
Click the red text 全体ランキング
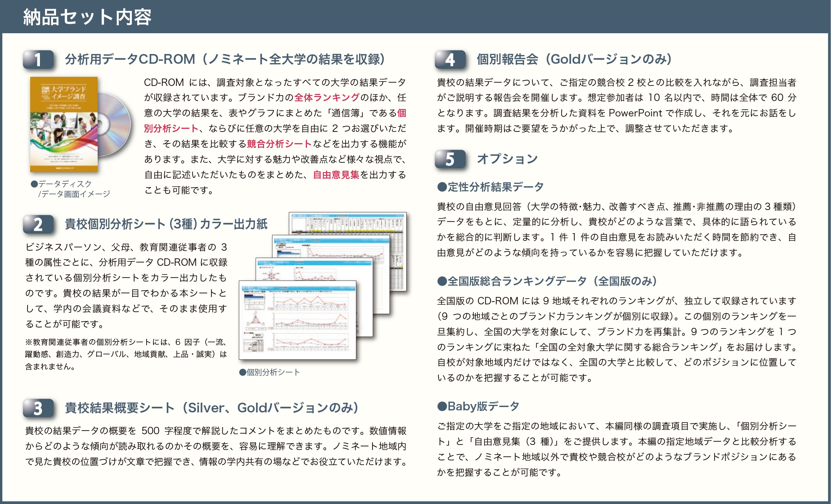pyautogui.click(x=327, y=98)
